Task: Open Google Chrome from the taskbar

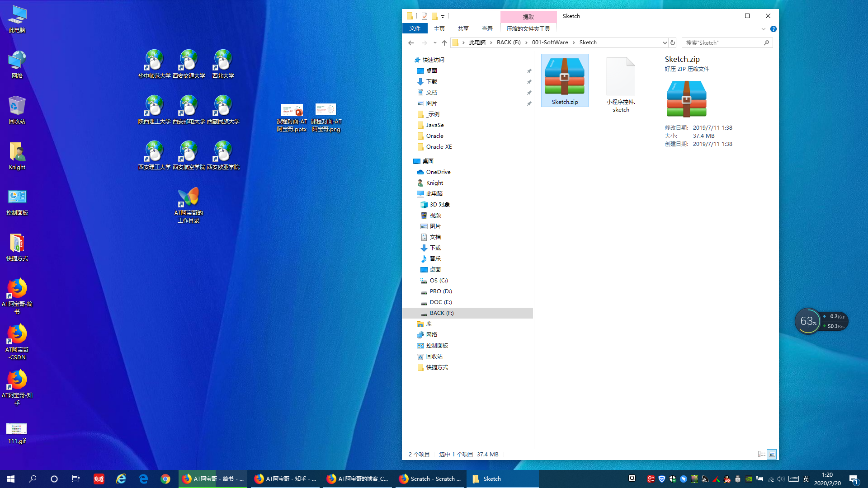Action: coord(165,479)
